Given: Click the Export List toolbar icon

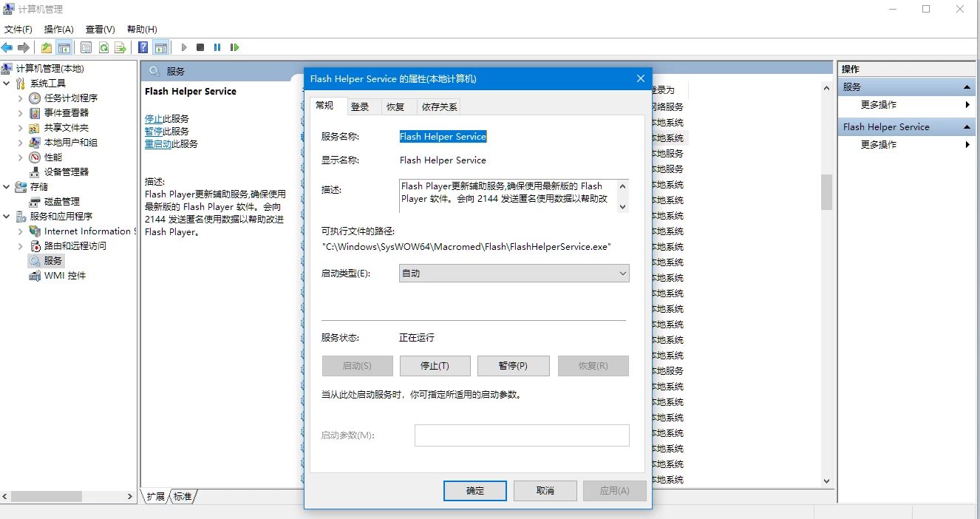Looking at the screenshot, I should tap(120, 47).
